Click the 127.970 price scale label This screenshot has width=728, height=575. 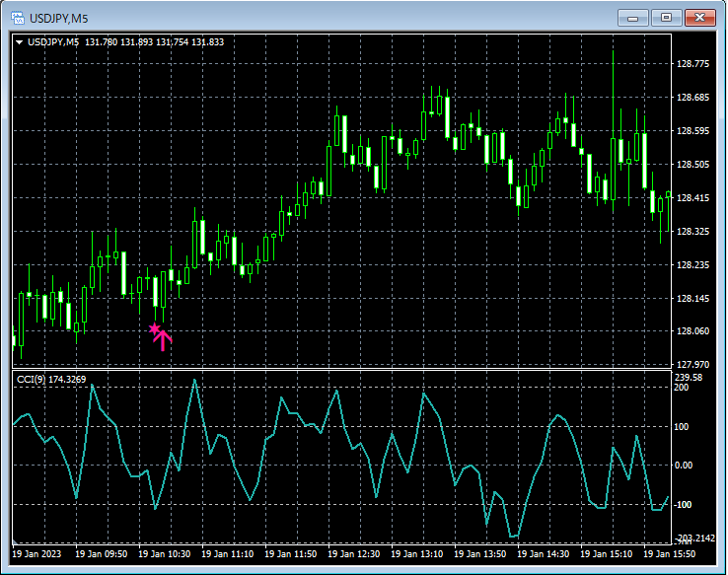click(x=693, y=365)
